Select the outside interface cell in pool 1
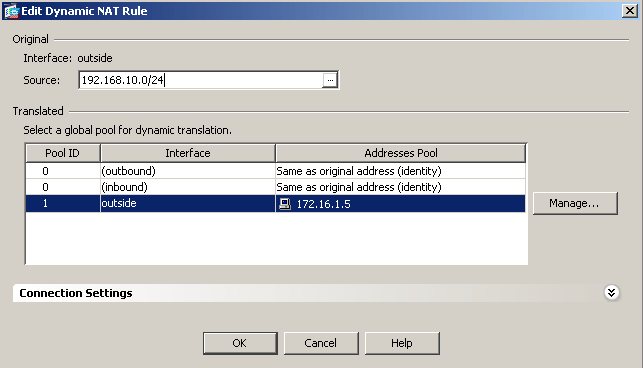 click(x=188, y=203)
